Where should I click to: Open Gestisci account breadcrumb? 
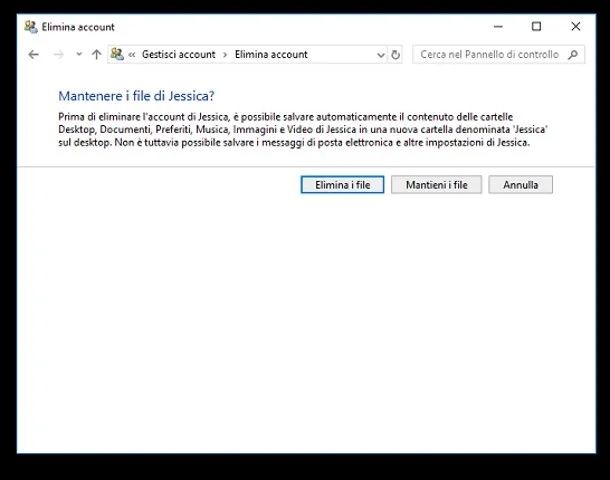tap(179, 54)
